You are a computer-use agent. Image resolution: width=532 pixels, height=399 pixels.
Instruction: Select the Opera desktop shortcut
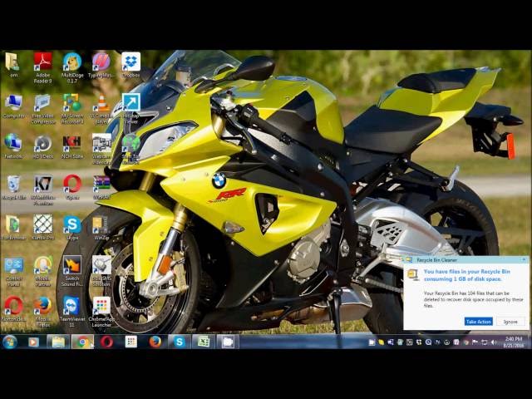click(x=72, y=187)
